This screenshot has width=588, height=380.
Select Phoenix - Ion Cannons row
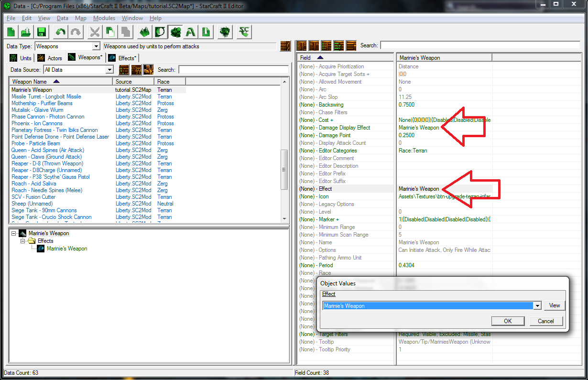click(98, 123)
